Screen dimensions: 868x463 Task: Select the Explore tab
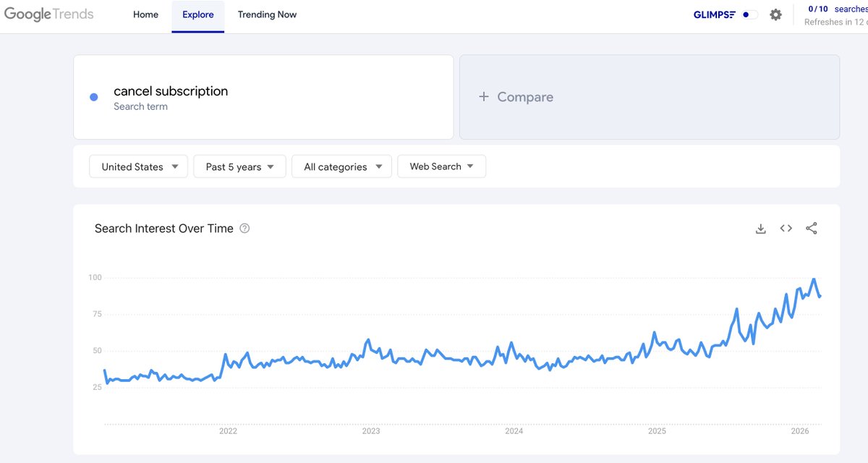tap(197, 14)
